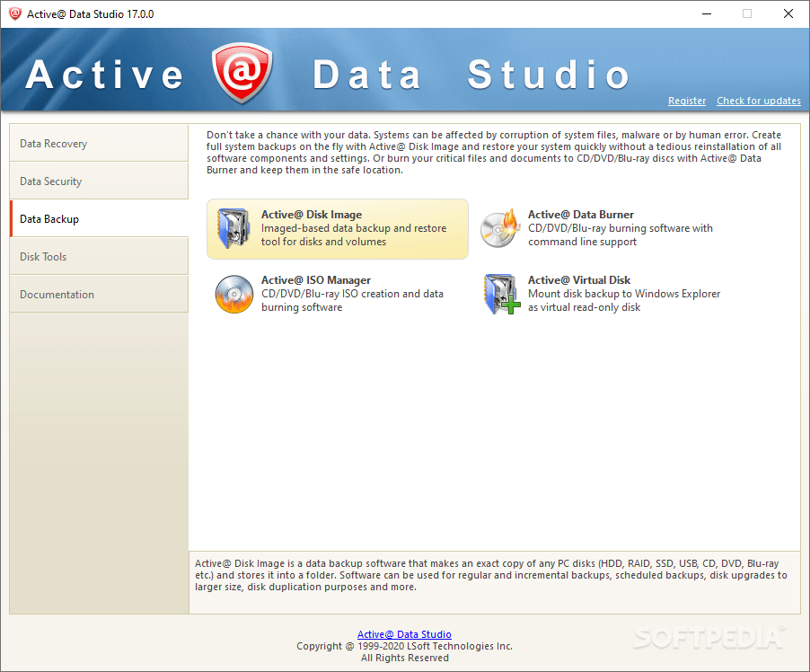Click the Active@ ISO Manager title text
Screen dimensions: 810x672
[315, 280]
